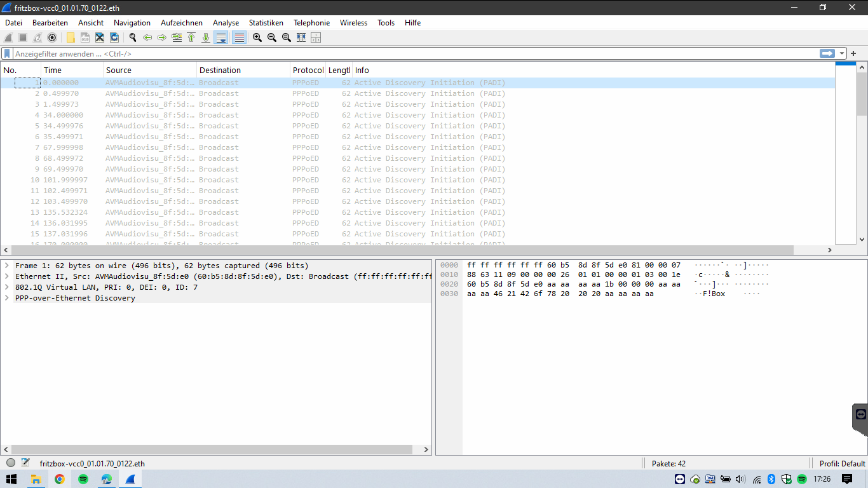Screen dimensions: 868x488
Task: Open the capture options gear icon
Action: tap(52, 37)
